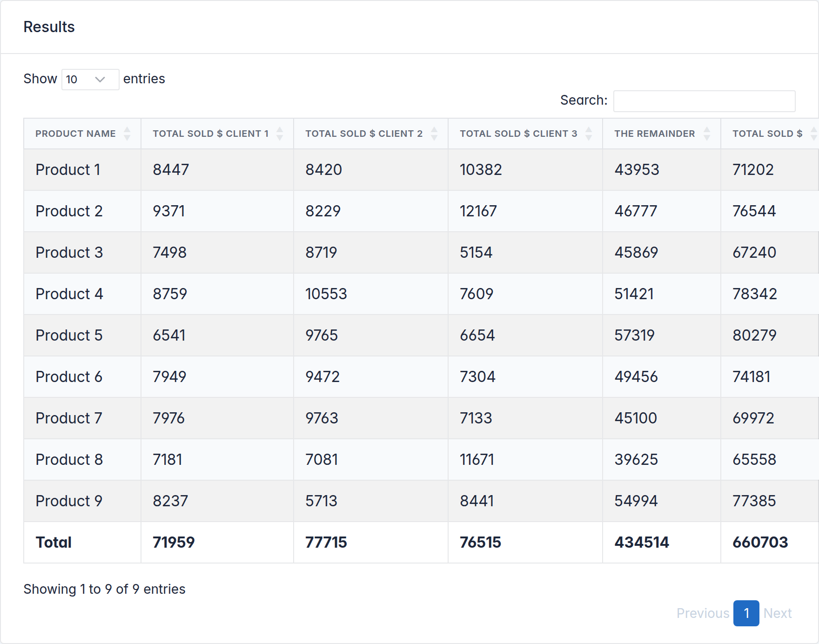The width and height of the screenshot is (819, 644).
Task: Go to the Previous page
Action: tap(703, 613)
